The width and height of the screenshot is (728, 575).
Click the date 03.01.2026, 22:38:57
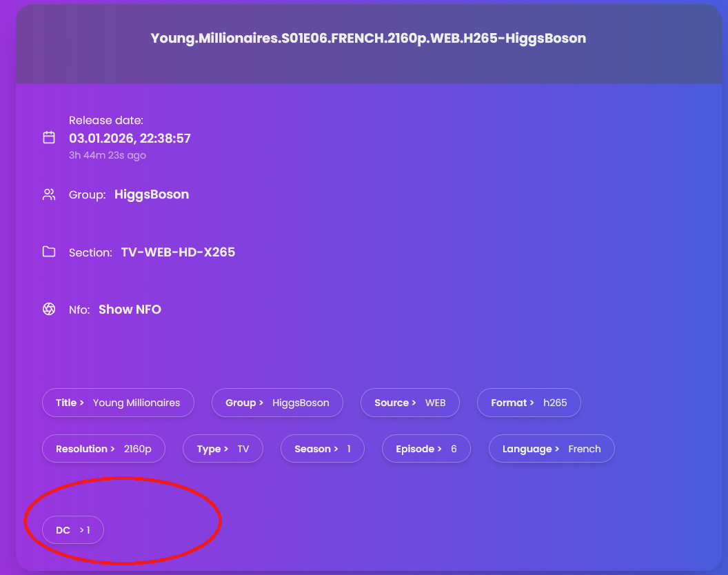coord(130,139)
